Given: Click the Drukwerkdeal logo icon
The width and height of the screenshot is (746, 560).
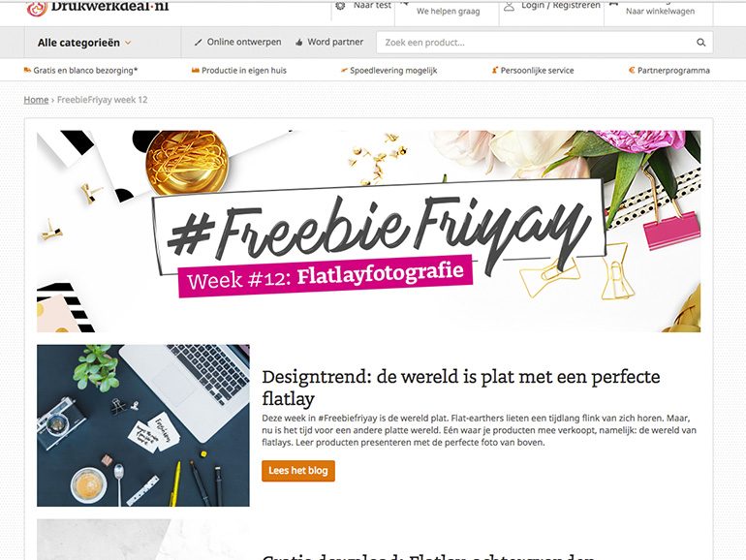Looking at the screenshot, I should tap(37, 8).
